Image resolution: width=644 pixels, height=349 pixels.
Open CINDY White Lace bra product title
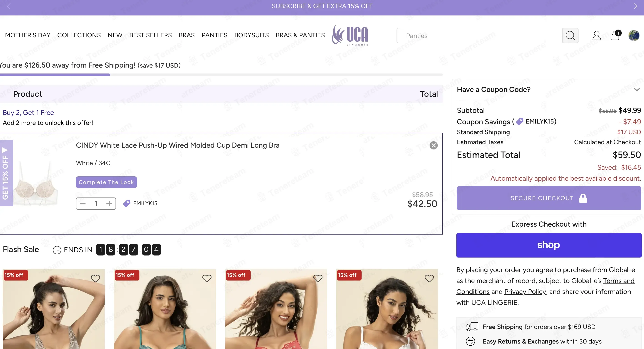178,145
